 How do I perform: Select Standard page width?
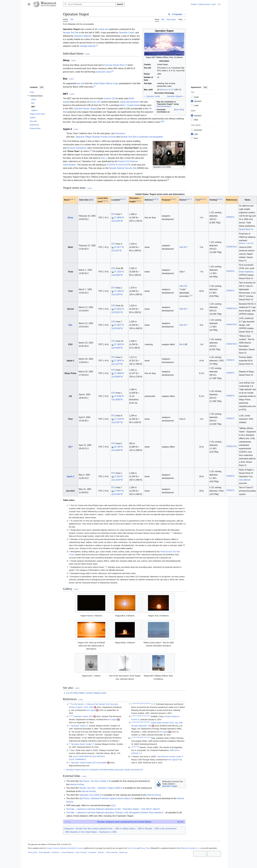click(x=192, y=116)
